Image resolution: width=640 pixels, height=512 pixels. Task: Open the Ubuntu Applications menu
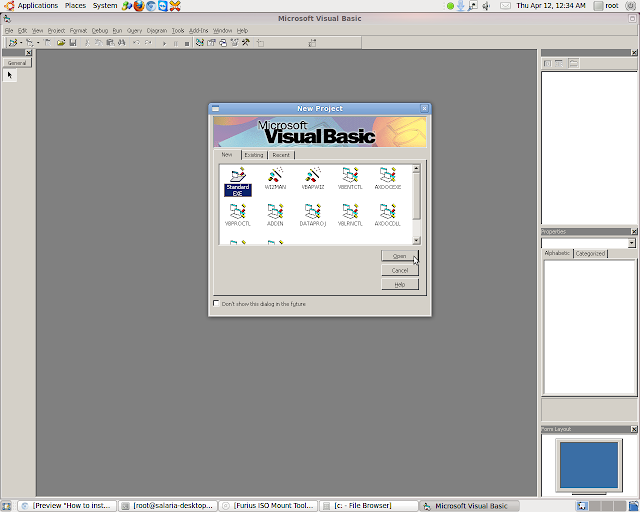[31, 6]
